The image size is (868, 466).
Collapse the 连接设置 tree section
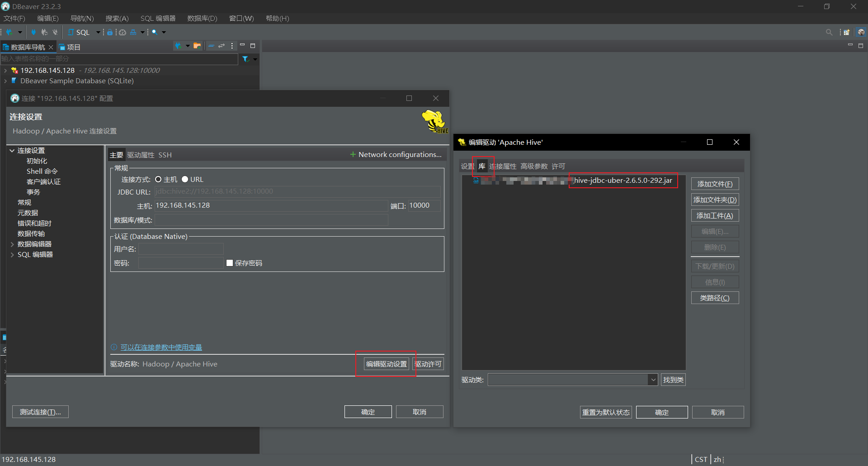point(12,151)
